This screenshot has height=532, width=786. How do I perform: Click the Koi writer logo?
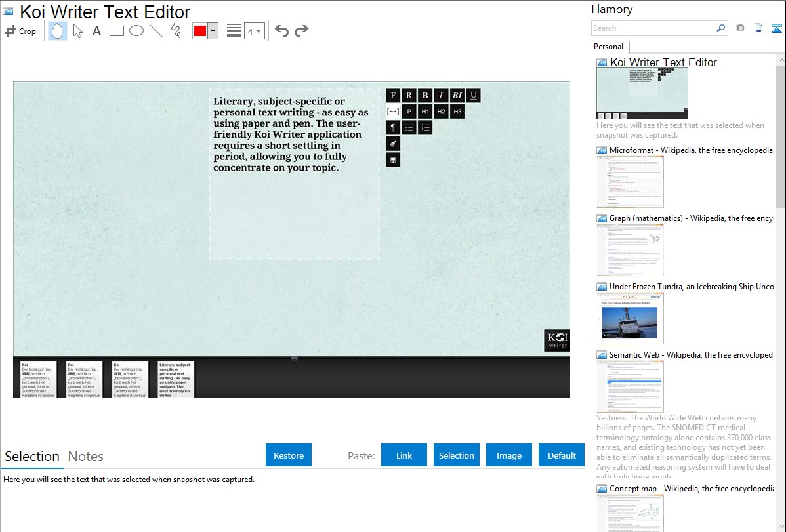point(557,340)
